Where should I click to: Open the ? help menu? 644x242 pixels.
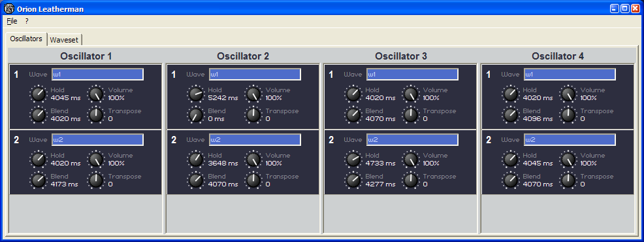coord(27,22)
